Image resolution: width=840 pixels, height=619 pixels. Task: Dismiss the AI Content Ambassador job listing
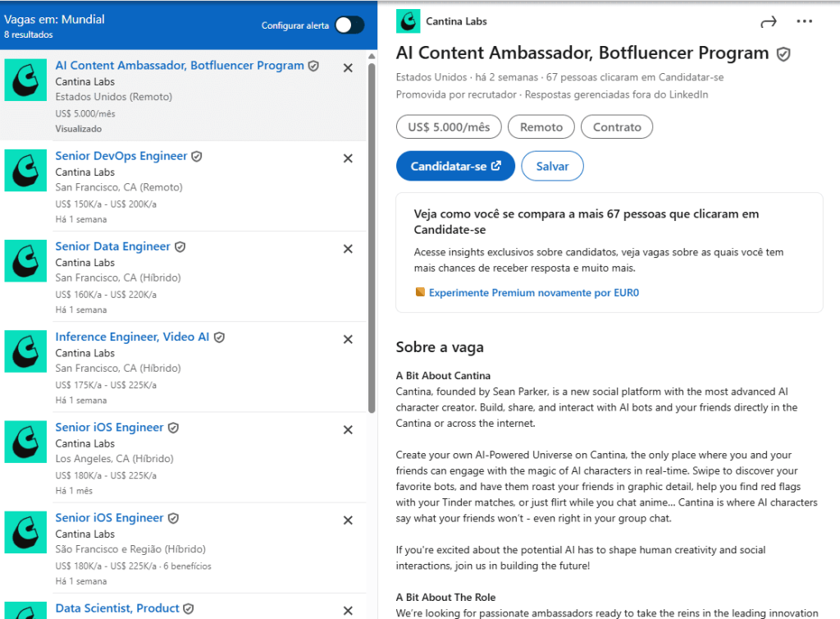click(x=348, y=68)
